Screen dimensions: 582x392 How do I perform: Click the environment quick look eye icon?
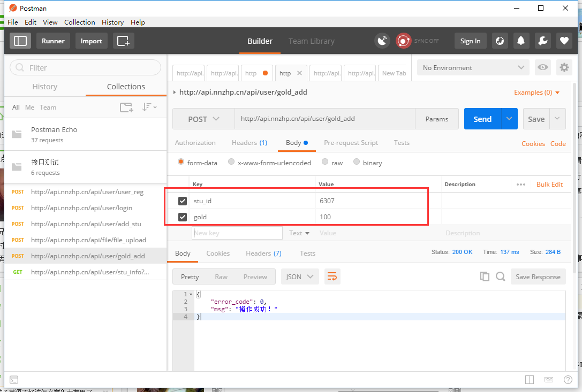tap(543, 67)
